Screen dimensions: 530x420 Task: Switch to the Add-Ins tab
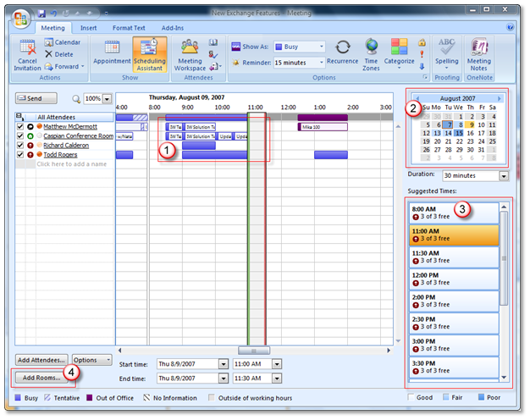click(173, 28)
